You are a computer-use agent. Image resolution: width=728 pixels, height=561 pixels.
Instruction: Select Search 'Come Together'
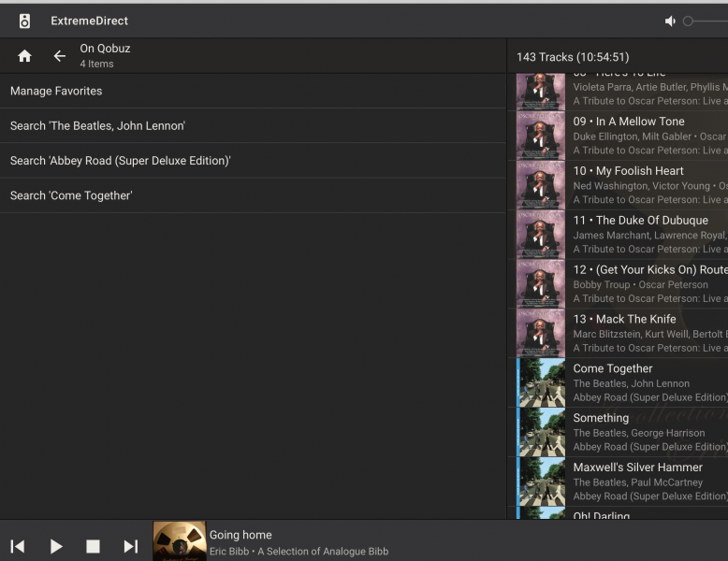click(253, 195)
